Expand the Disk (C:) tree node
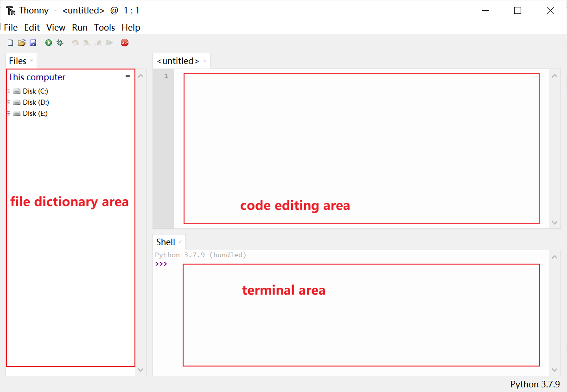Viewport: 567px width, 392px height. coord(8,91)
